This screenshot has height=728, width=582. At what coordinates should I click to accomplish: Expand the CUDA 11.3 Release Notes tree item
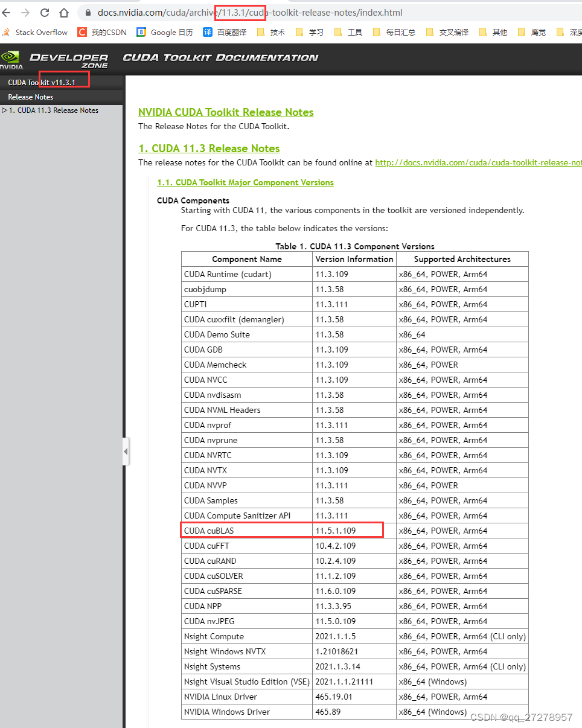(x=5, y=110)
